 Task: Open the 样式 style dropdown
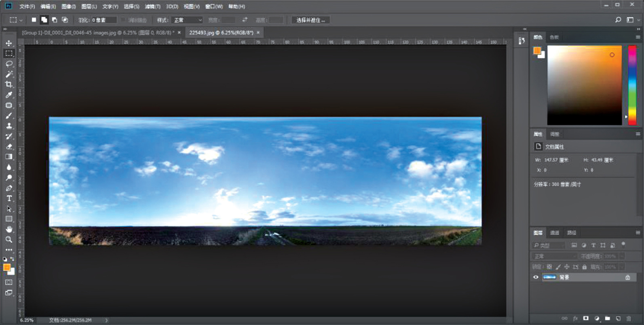[187, 20]
